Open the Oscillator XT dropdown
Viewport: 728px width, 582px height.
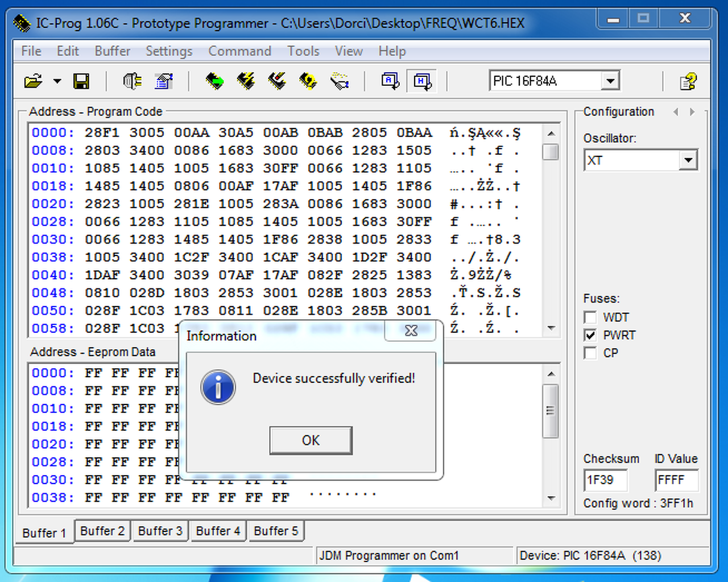coord(688,160)
